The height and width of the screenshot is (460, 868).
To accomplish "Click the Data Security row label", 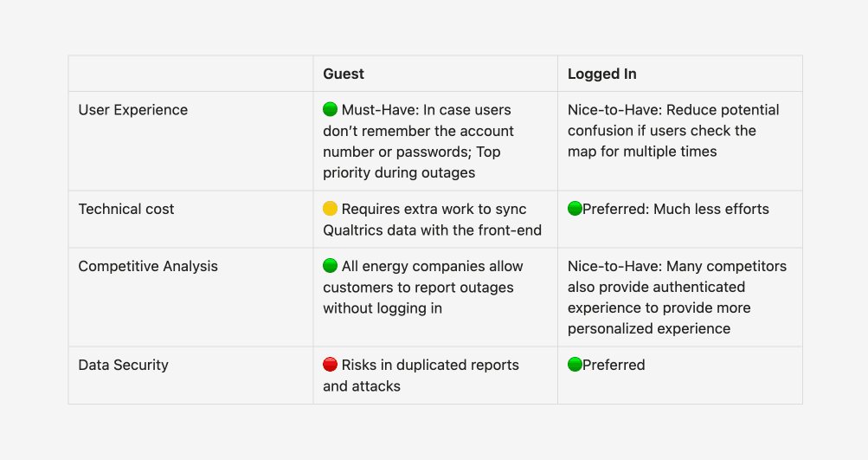I will (x=123, y=365).
